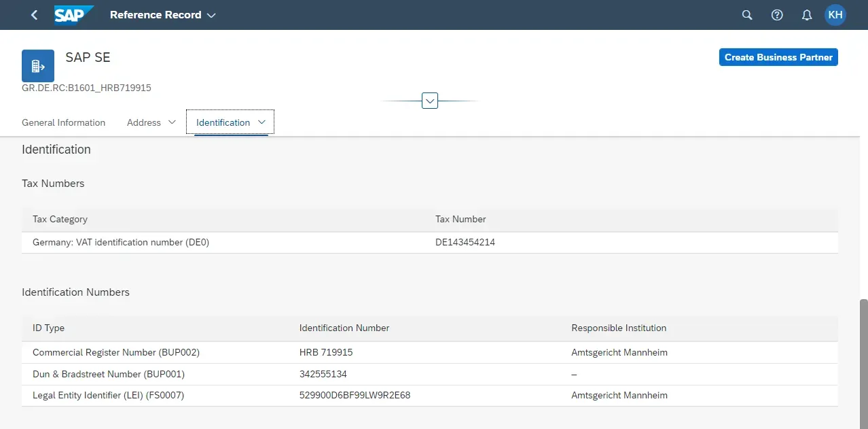This screenshot has height=429, width=868.
Task: Switch to the Address tab
Action: 144,123
